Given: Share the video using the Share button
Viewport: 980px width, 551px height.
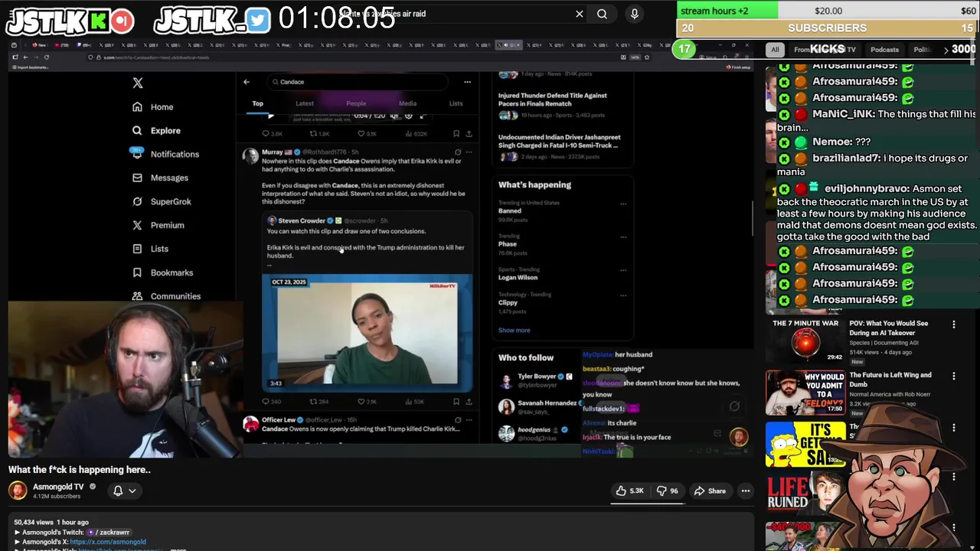Looking at the screenshot, I should tap(710, 491).
